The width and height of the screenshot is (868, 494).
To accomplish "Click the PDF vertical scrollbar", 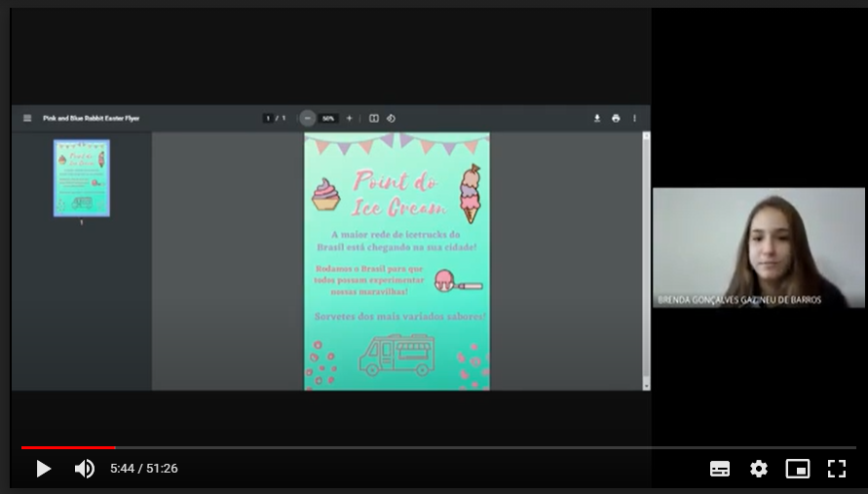I will coord(645,253).
